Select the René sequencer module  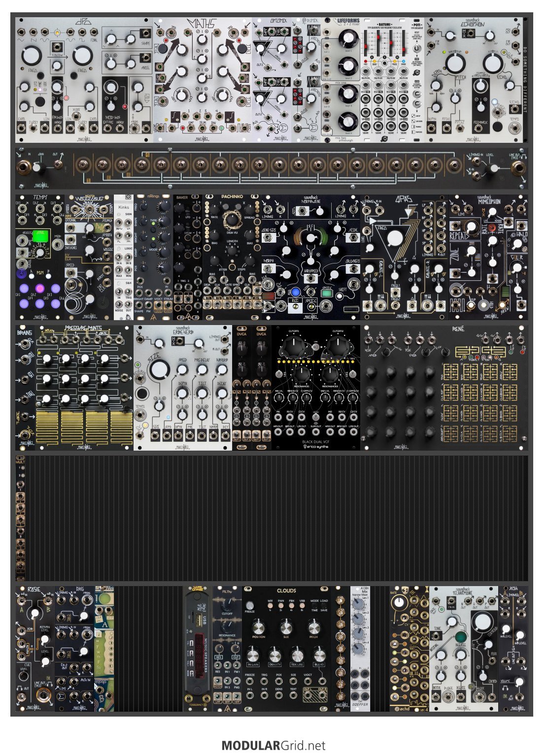pos(444,388)
